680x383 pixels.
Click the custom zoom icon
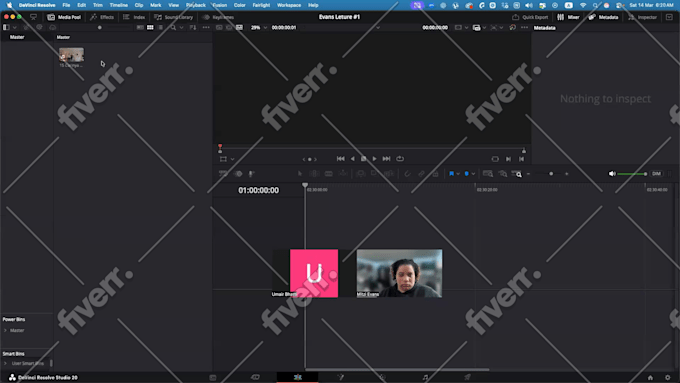click(x=517, y=173)
